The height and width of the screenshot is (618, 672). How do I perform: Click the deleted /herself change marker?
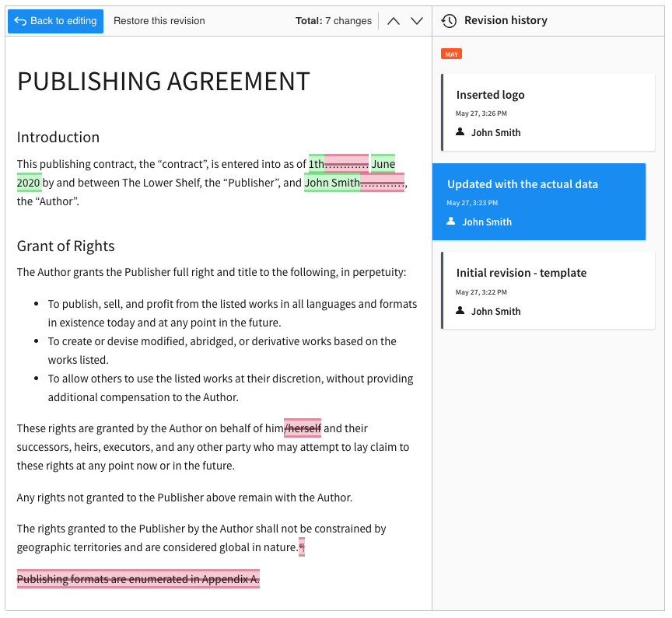tap(303, 428)
